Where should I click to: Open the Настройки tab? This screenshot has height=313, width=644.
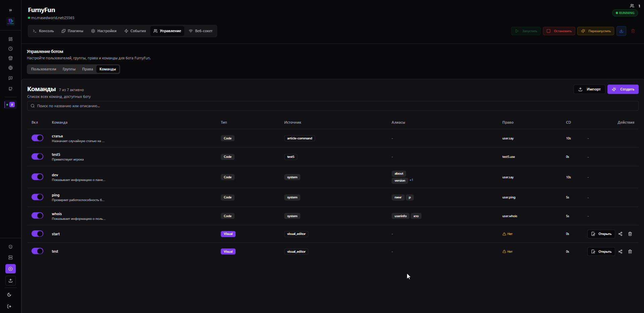click(x=104, y=31)
